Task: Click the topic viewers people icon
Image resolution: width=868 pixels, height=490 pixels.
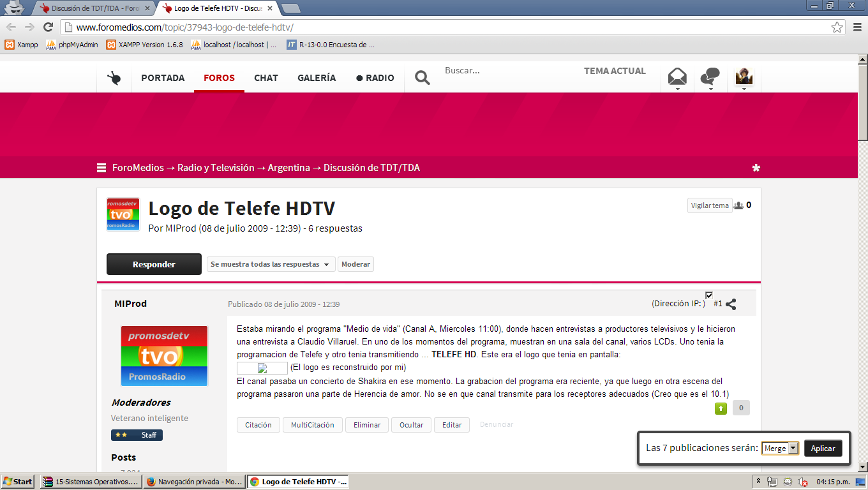Action: pyautogui.click(x=739, y=205)
